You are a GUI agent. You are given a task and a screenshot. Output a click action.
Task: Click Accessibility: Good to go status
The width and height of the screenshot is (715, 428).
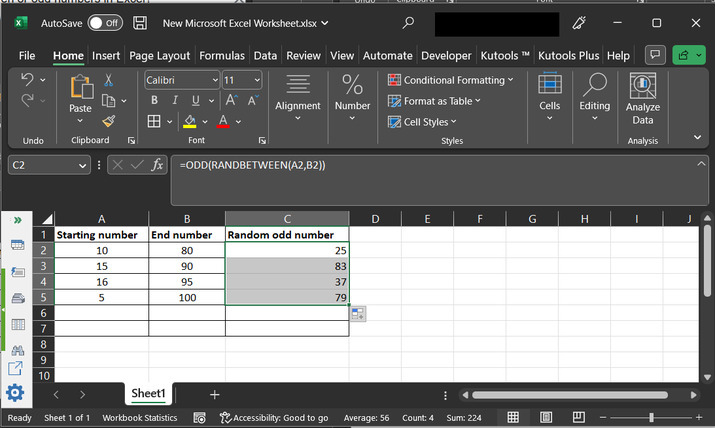click(274, 418)
